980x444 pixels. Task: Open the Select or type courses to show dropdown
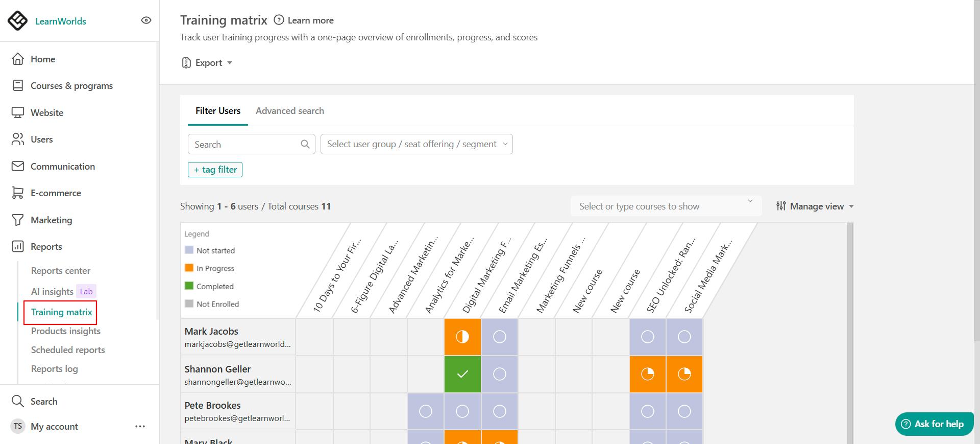point(666,206)
